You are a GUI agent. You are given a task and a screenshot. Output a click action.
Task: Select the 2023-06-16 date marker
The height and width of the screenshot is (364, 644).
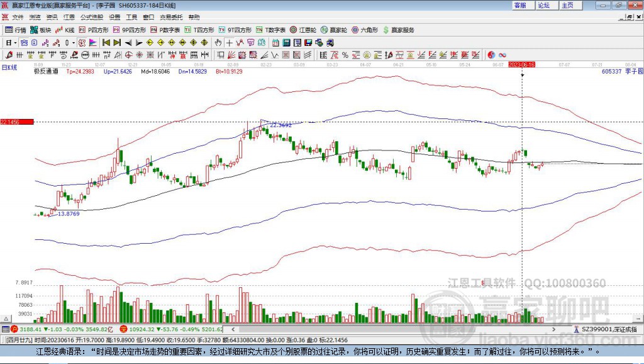[x=521, y=65]
